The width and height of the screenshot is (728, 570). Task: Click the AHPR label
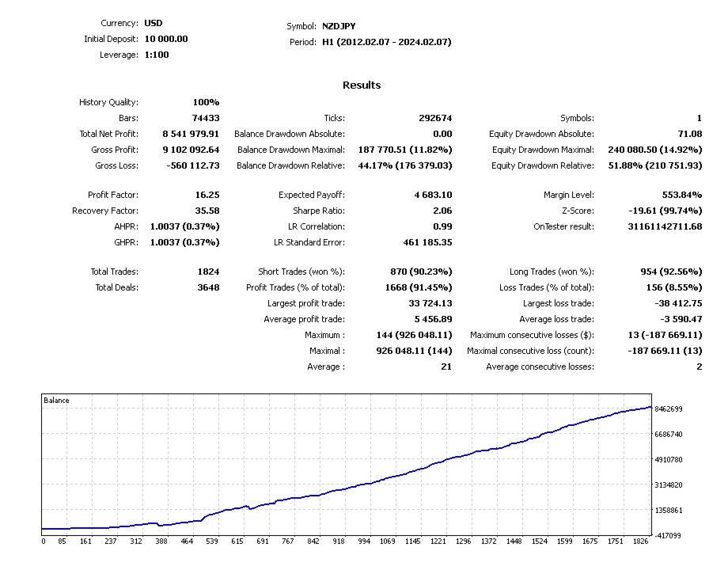127,226
